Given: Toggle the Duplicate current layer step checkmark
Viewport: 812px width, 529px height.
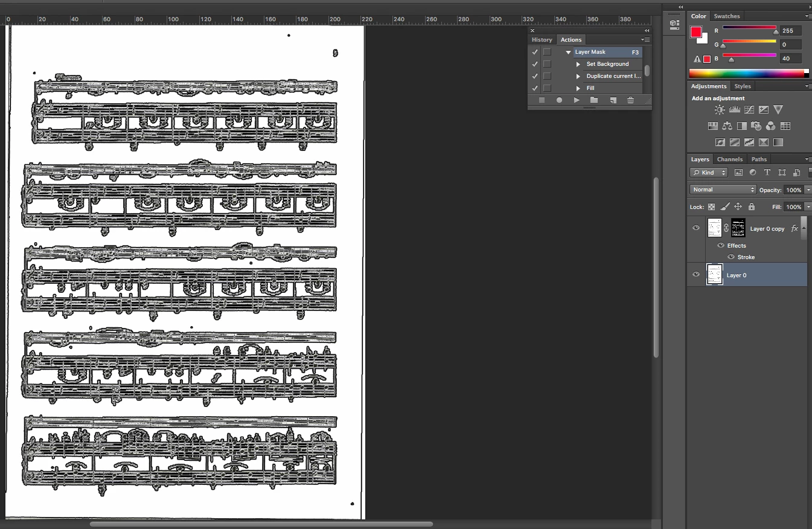Looking at the screenshot, I should click(x=534, y=76).
